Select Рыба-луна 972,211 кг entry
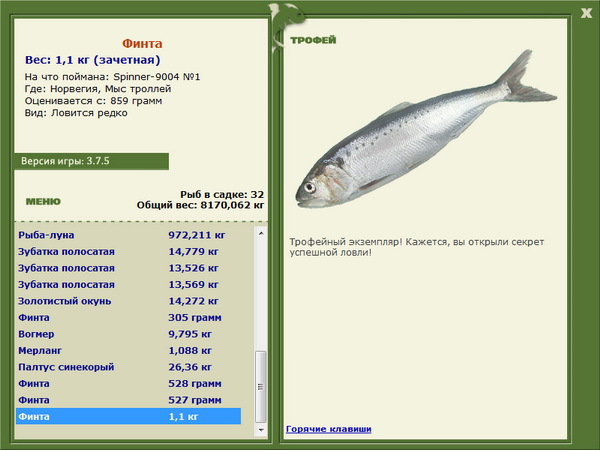This screenshot has height=450, width=600. tap(129, 235)
